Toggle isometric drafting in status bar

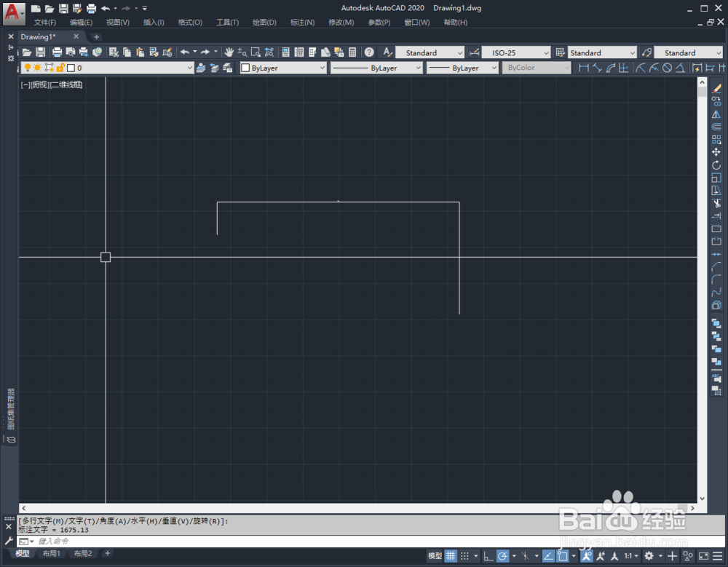(x=525, y=556)
